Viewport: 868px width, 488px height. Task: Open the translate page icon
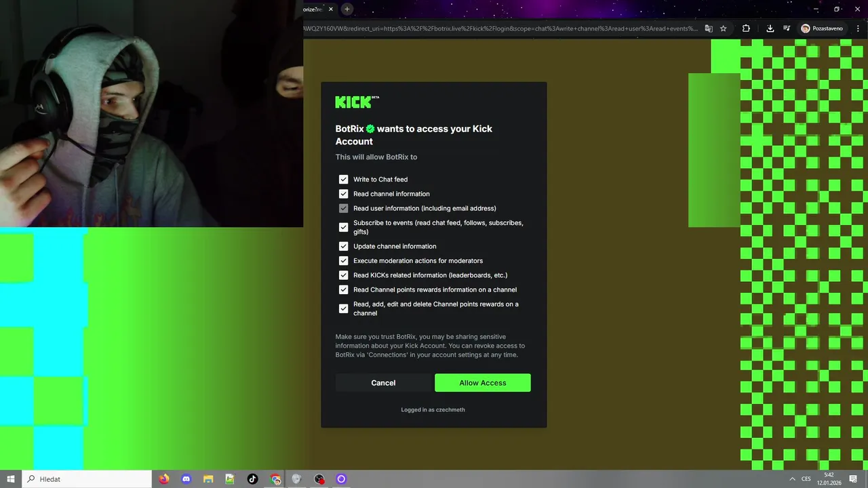pos(709,28)
